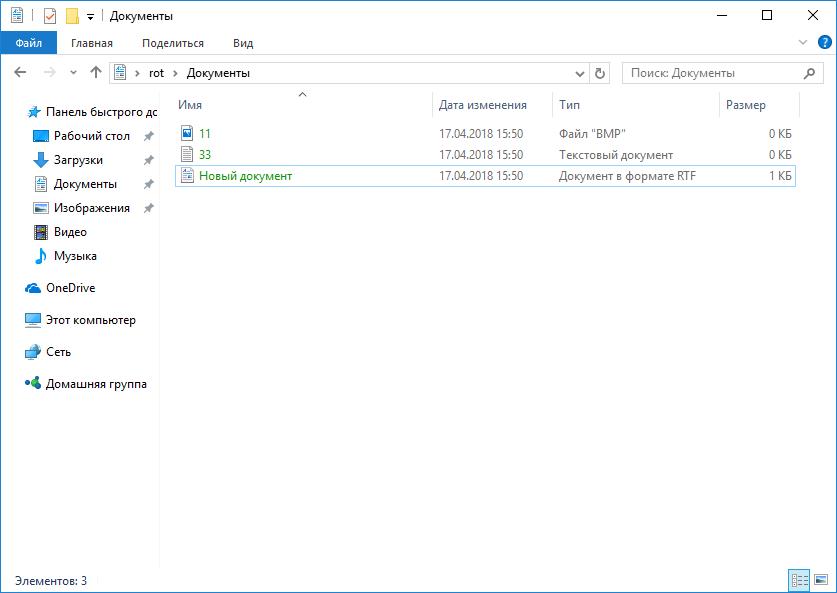Sort files by Дата изменения column header
Image resolution: width=837 pixels, height=593 pixels.
[x=492, y=105]
